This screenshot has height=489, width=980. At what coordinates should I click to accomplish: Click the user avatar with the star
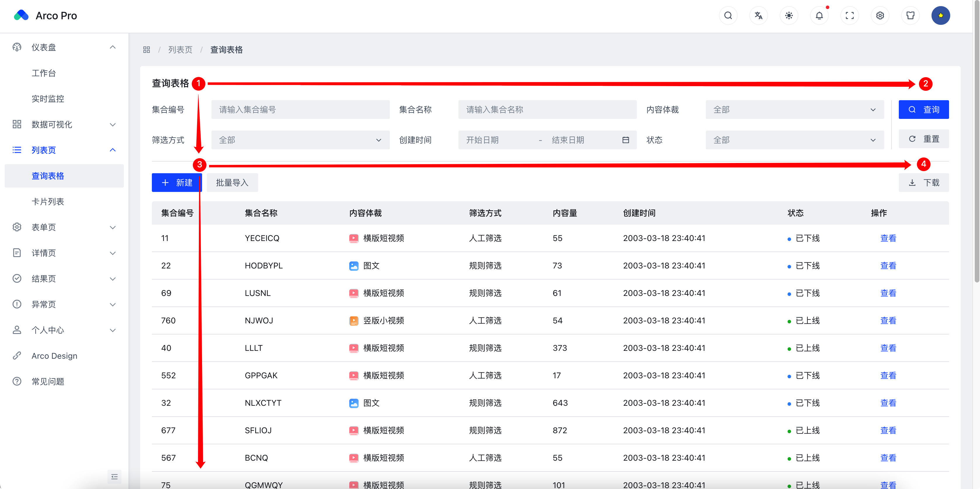click(941, 15)
